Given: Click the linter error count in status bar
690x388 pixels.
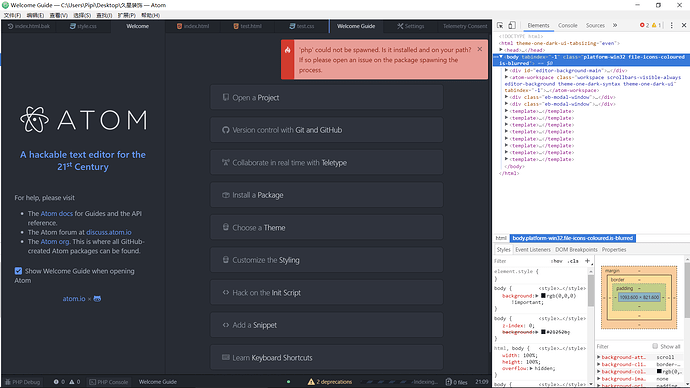Looking at the screenshot, I should coord(59,382).
